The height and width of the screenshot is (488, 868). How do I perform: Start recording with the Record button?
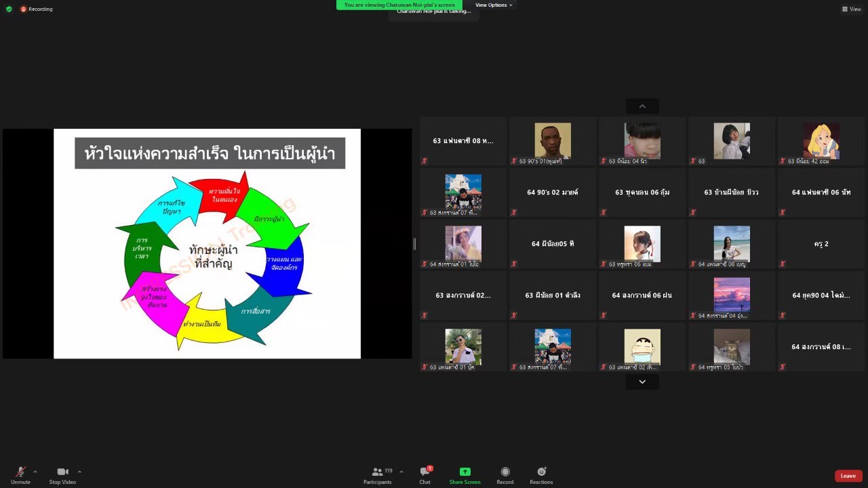pyautogui.click(x=505, y=472)
